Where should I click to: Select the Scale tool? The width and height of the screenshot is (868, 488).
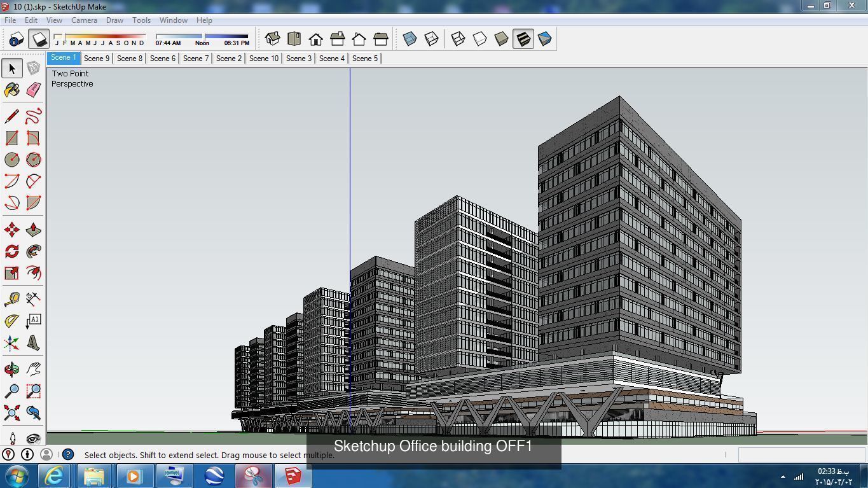point(11,273)
